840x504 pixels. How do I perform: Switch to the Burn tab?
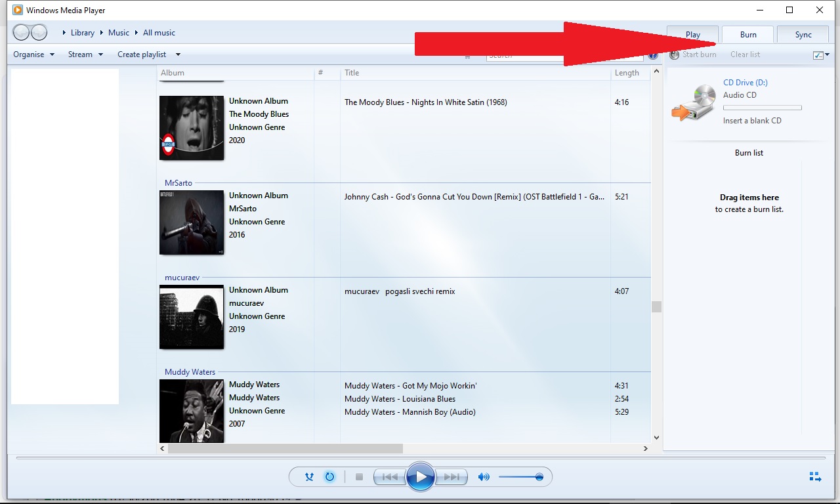pyautogui.click(x=748, y=35)
